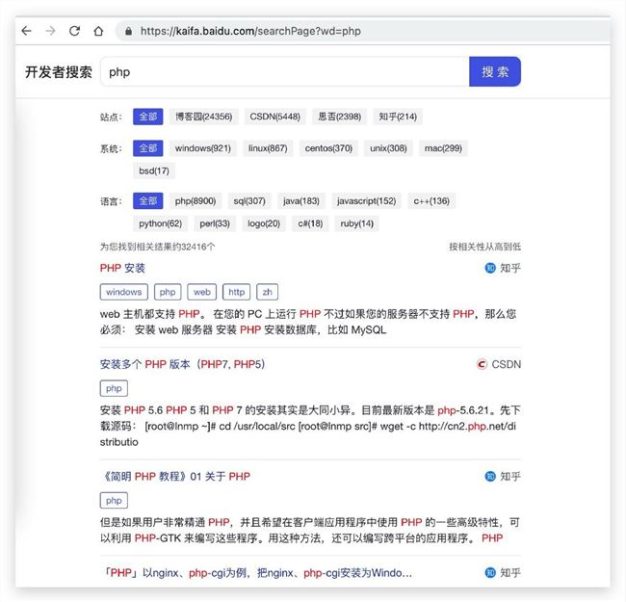The height and width of the screenshot is (602, 626).
Task: Filter by system centos(370)
Action: click(x=329, y=149)
